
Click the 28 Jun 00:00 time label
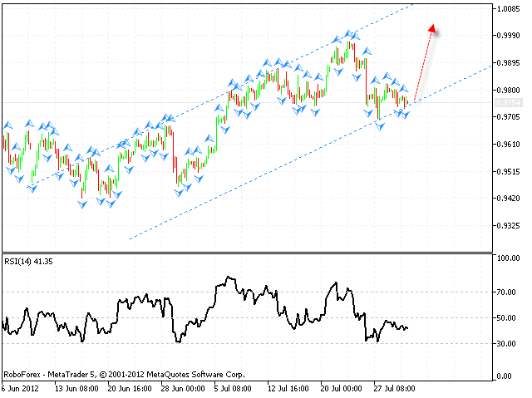point(183,389)
